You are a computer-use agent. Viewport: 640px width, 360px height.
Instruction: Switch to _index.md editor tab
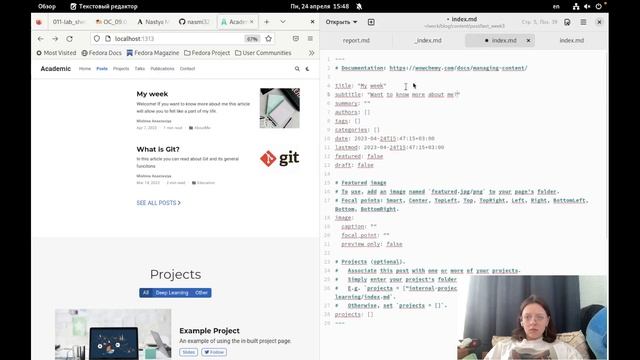428,40
